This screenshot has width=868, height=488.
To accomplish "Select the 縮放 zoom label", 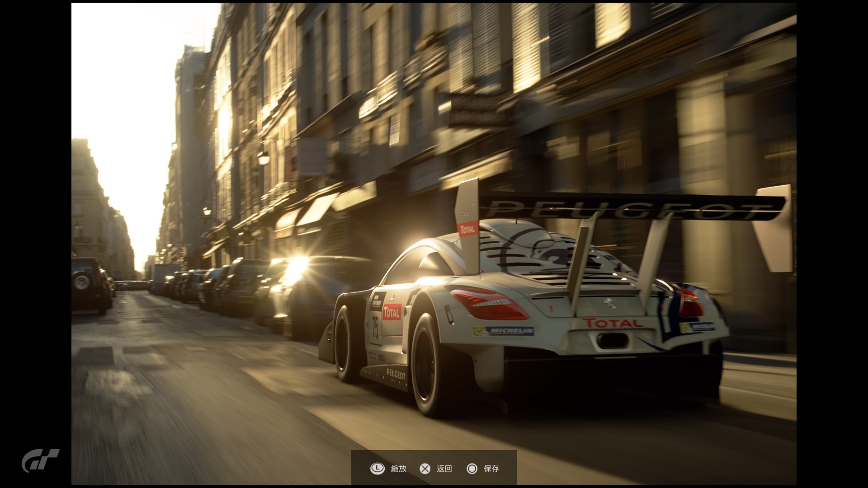I will pyautogui.click(x=399, y=469).
